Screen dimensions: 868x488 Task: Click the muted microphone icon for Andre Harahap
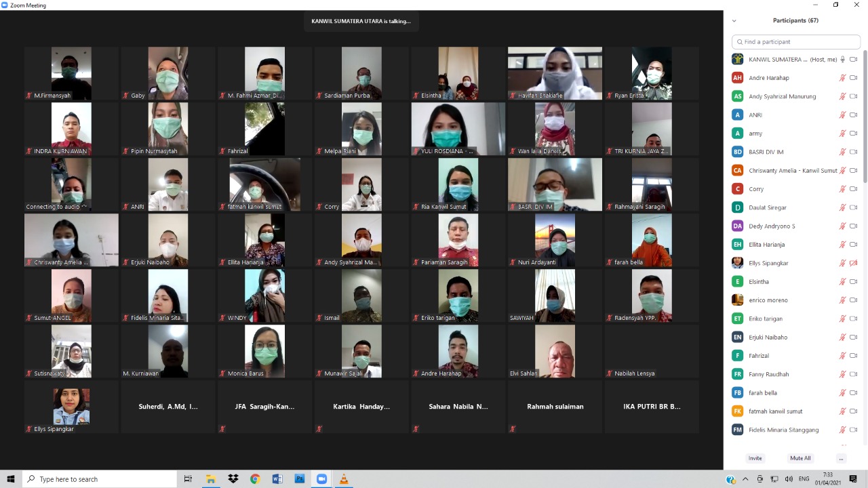(842, 78)
